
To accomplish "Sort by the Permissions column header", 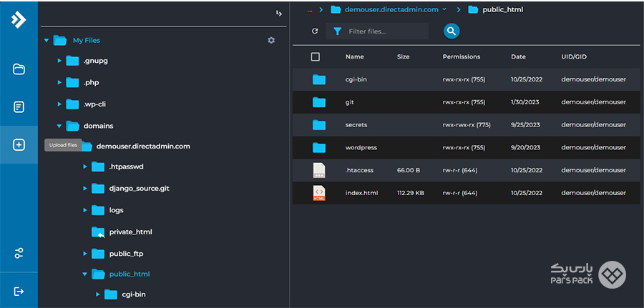I will pos(462,56).
